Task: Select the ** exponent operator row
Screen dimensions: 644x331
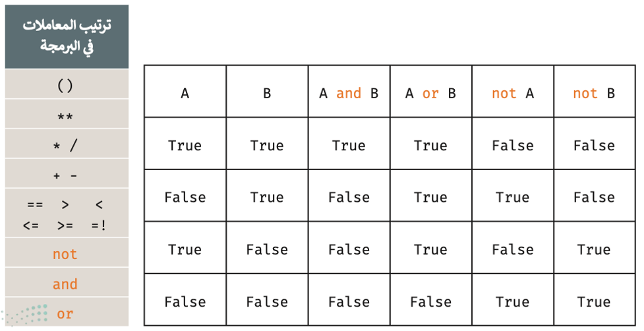Action: click(x=67, y=114)
